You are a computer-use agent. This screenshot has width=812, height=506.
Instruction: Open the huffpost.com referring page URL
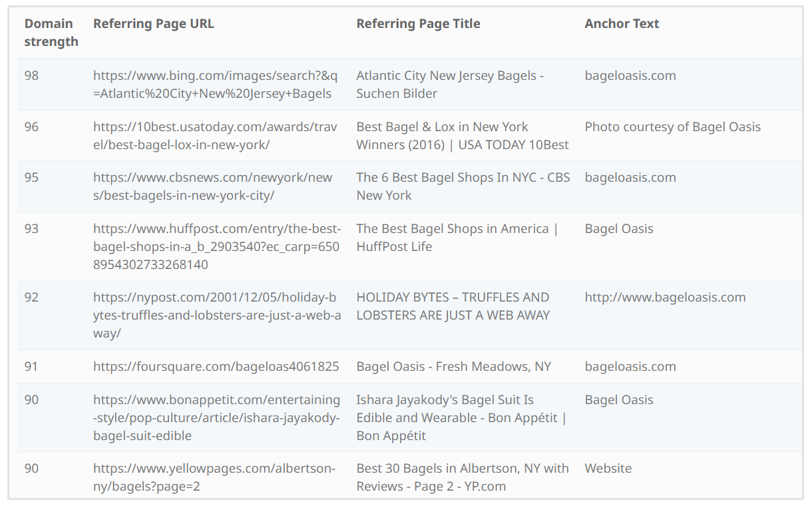coord(216,246)
